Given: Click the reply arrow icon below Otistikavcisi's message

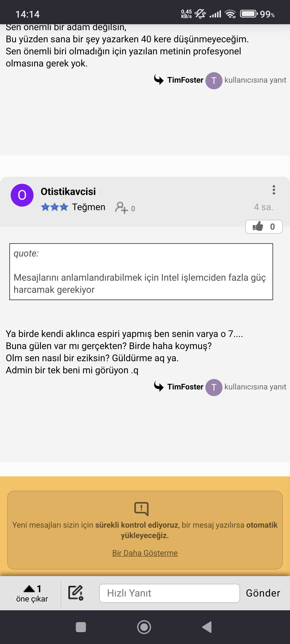Looking at the screenshot, I should point(159,387).
